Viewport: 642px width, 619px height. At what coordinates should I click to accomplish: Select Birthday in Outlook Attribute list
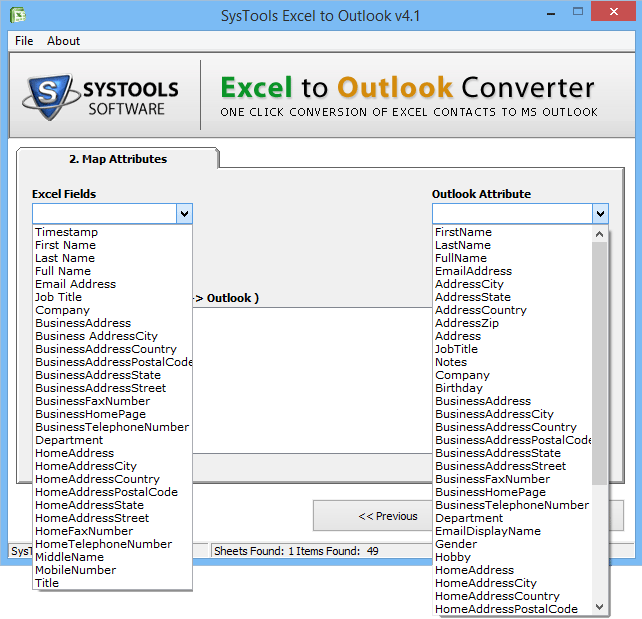point(513,388)
